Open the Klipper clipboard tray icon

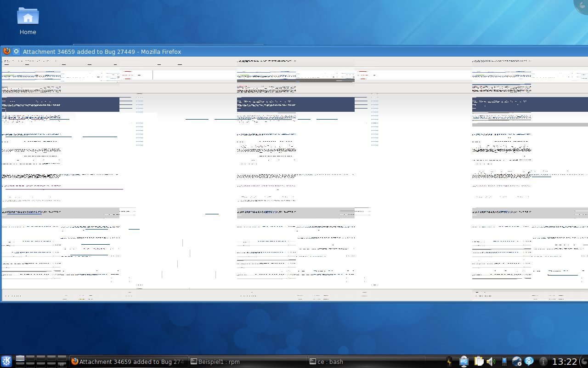479,362
